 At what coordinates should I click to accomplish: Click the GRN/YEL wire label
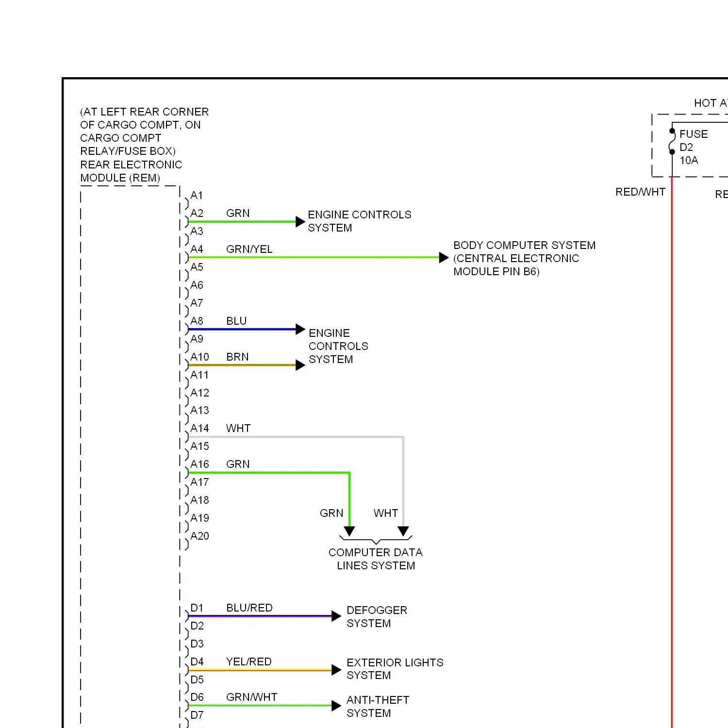click(249, 249)
